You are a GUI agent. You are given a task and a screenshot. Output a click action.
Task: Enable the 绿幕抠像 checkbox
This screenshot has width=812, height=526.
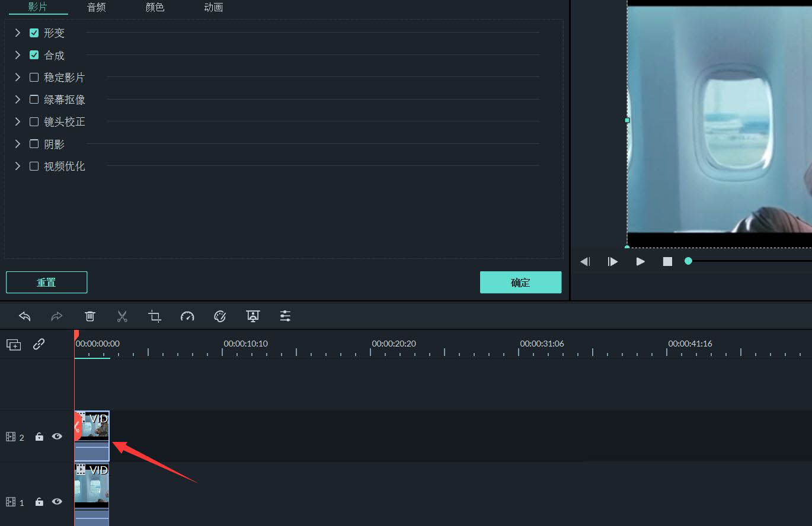coord(34,100)
